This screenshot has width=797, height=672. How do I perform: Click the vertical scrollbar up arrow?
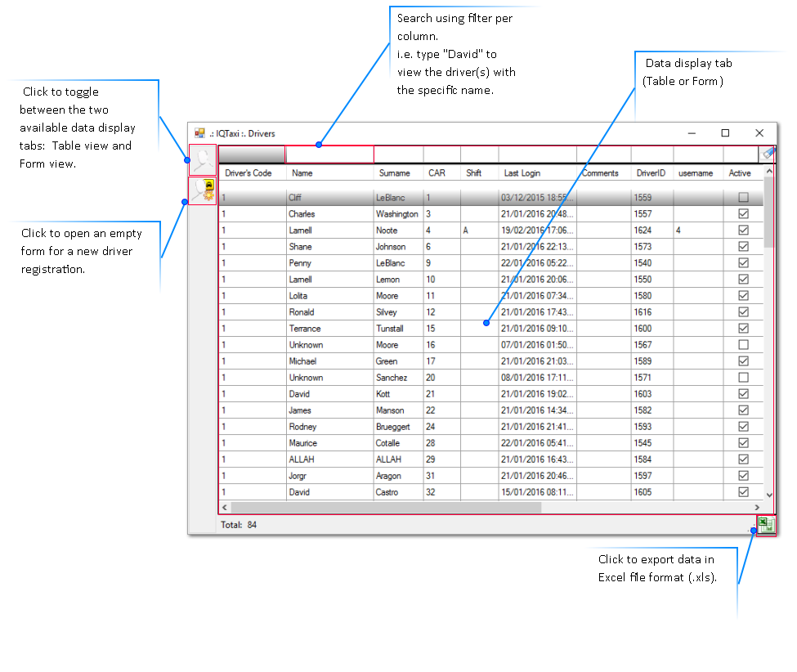(x=769, y=172)
